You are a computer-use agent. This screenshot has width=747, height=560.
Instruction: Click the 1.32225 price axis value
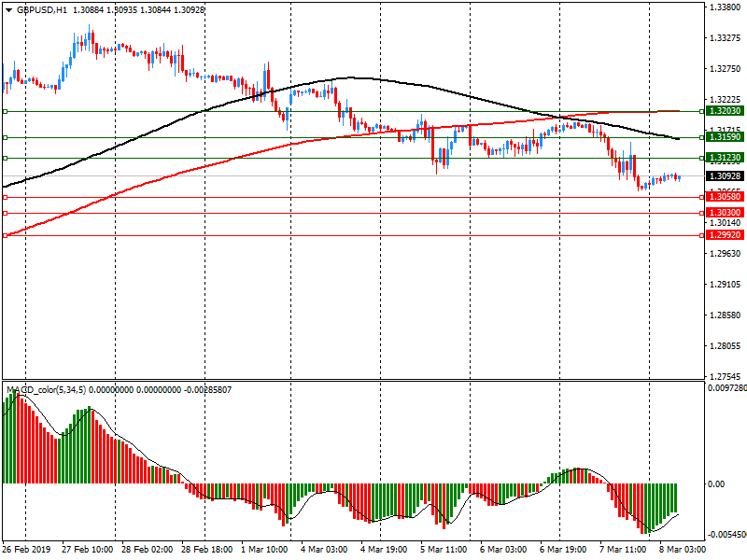(726, 100)
